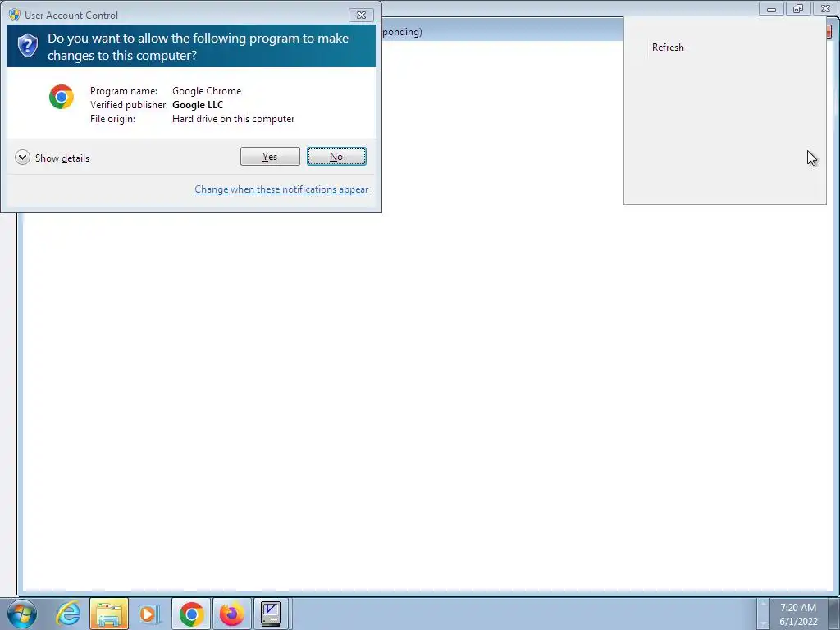Click No in User Account Control dialog
The image size is (840, 630).
(336, 157)
